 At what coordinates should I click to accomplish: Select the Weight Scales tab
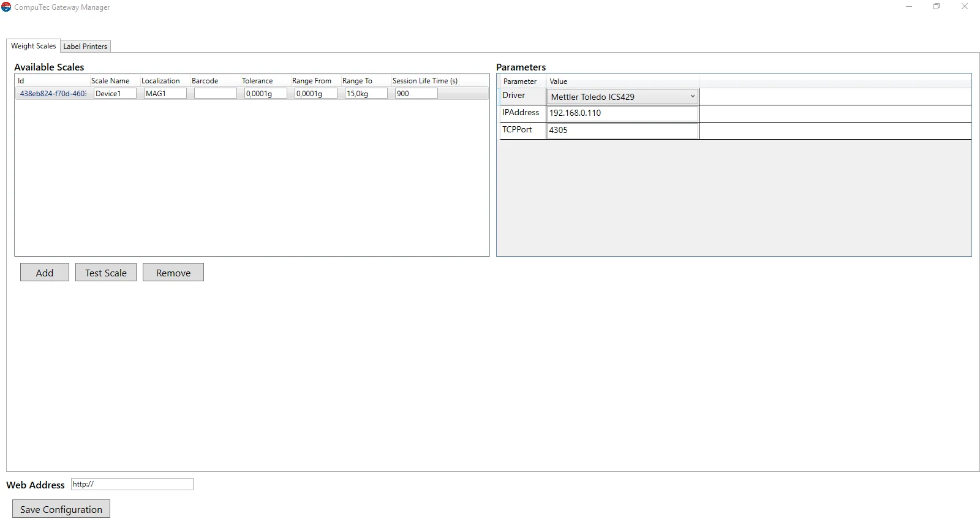click(33, 46)
